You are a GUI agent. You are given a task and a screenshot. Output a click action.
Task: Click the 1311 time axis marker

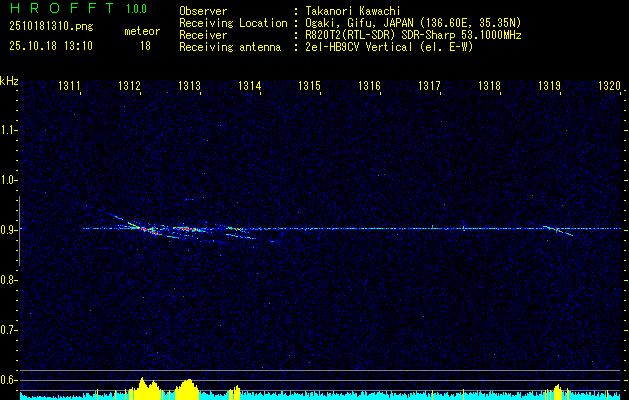point(69,86)
